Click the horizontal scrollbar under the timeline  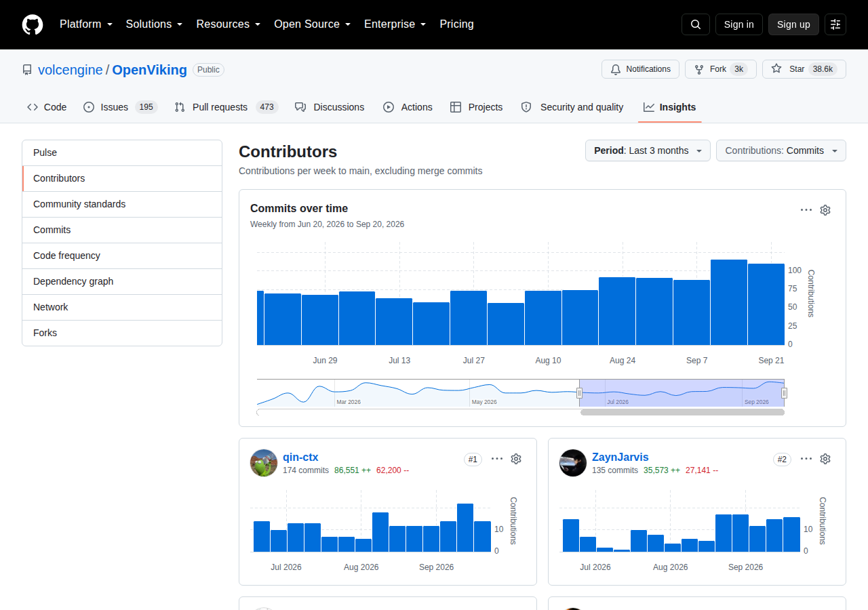(682, 412)
